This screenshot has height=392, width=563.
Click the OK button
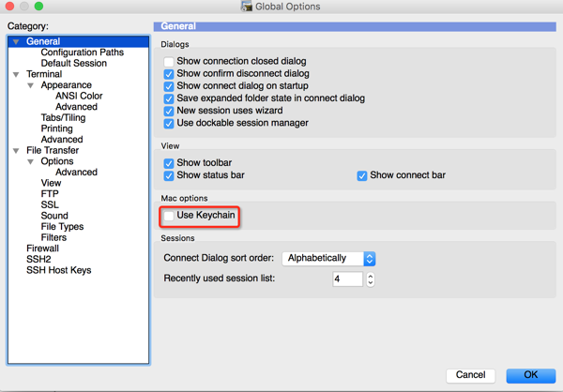point(530,375)
